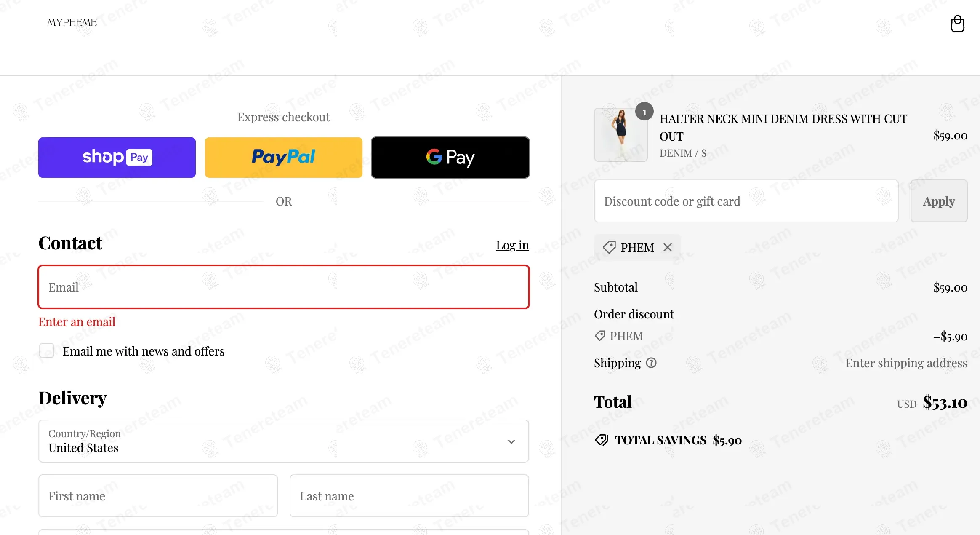
Task: Choose Google Pay express checkout
Action: (x=450, y=158)
